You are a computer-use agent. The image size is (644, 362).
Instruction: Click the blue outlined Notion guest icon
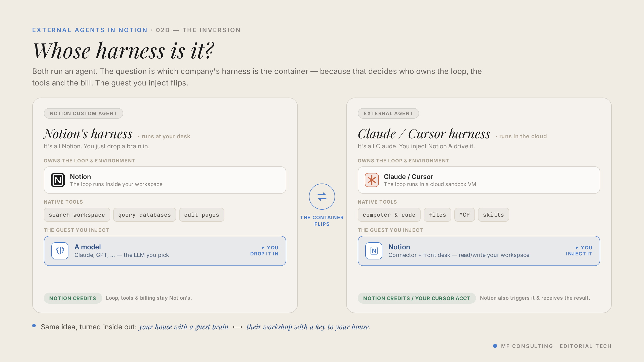[374, 251]
